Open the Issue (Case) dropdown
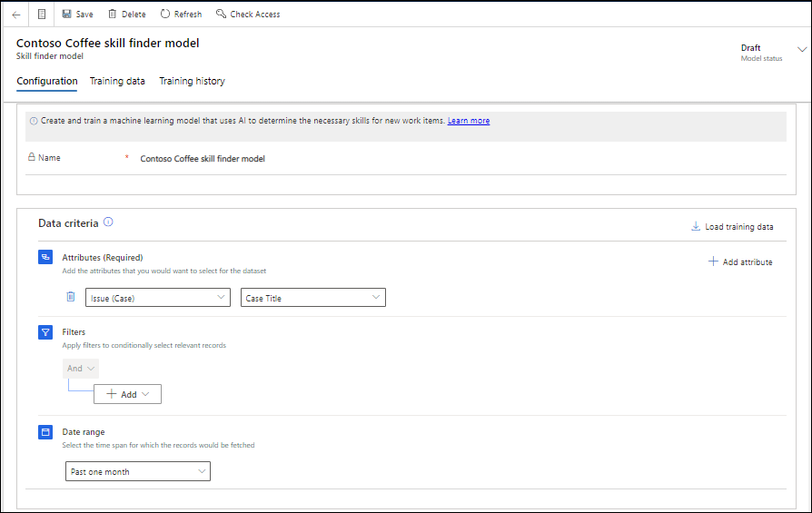The image size is (812, 513). [x=158, y=298]
